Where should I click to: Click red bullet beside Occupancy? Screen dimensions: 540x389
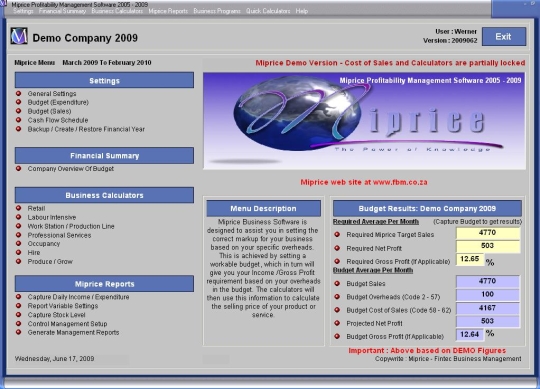[x=19, y=243]
